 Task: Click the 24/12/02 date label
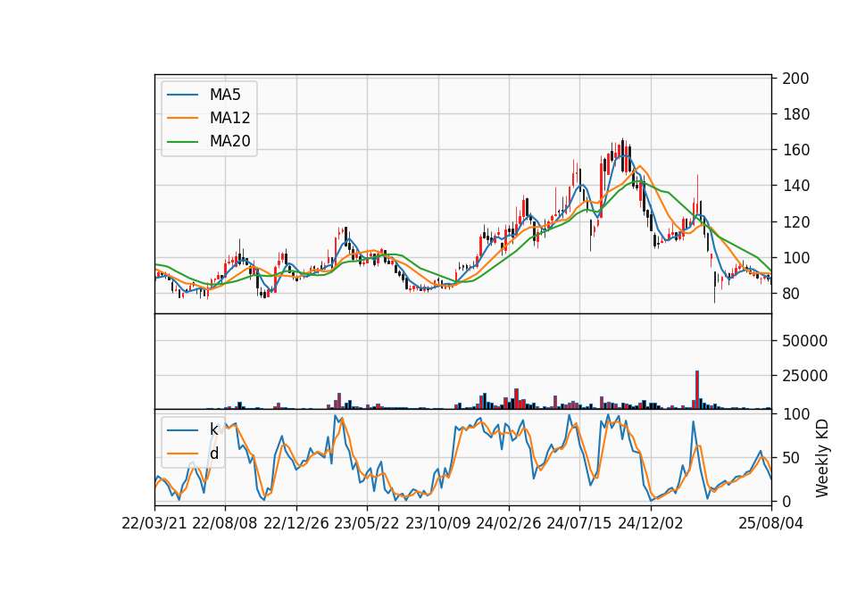[651, 523]
